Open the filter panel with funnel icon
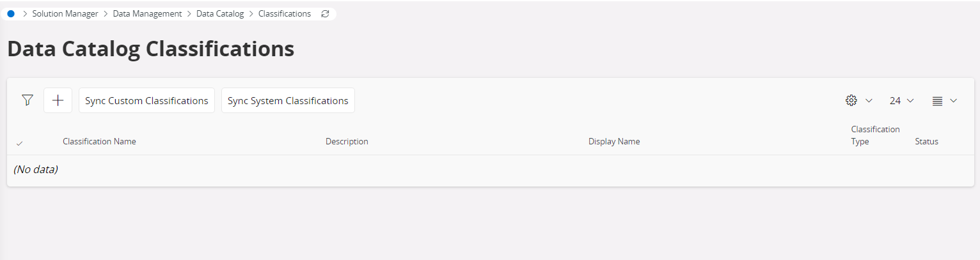980x260 pixels. pyautogui.click(x=27, y=100)
